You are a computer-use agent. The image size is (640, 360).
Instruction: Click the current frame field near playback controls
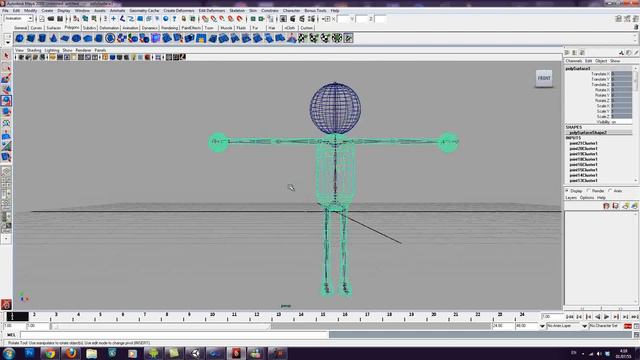[x=552, y=317]
